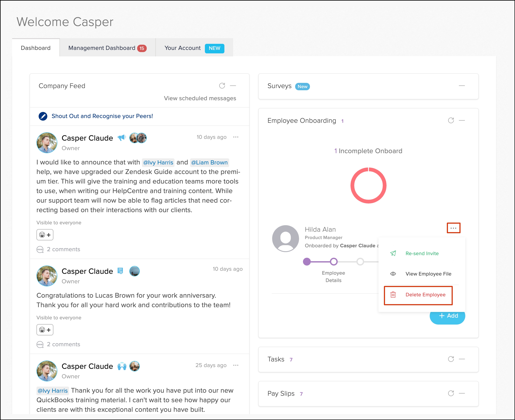Click the pencil Shout Out icon
This screenshot has width=515, height=420.
43,116
